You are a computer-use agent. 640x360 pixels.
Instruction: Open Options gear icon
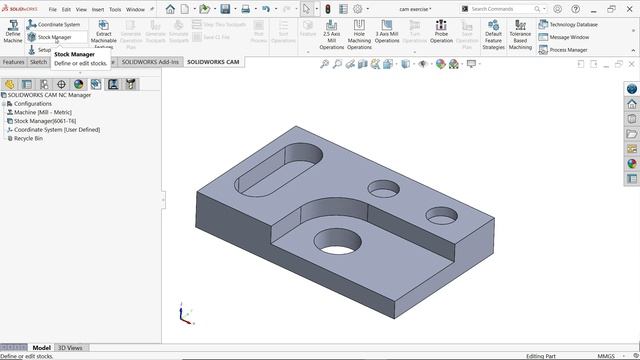[x=358, y=9]
